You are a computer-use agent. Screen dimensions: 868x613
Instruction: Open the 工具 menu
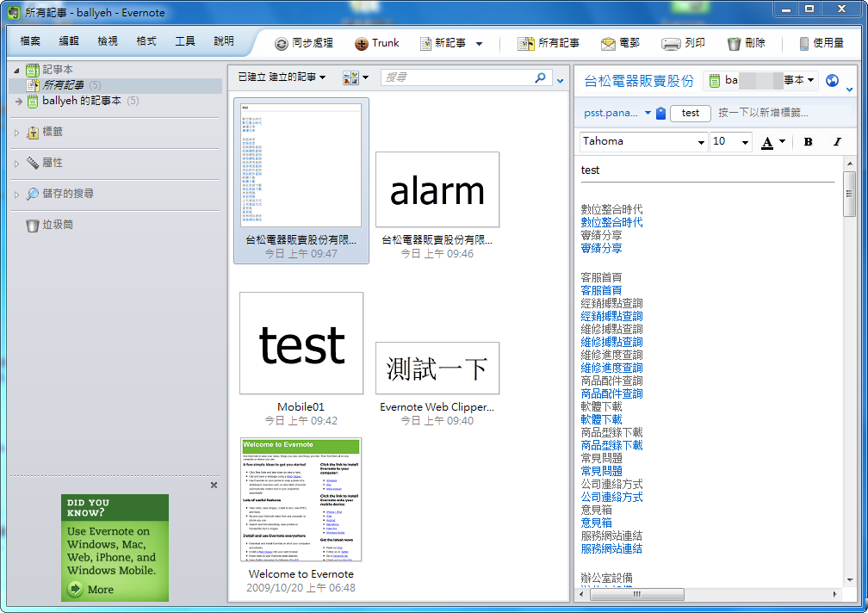(185, 41)
